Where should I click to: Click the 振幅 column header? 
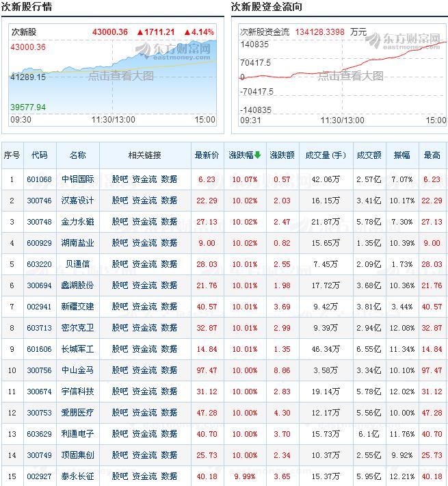(402, 155)
